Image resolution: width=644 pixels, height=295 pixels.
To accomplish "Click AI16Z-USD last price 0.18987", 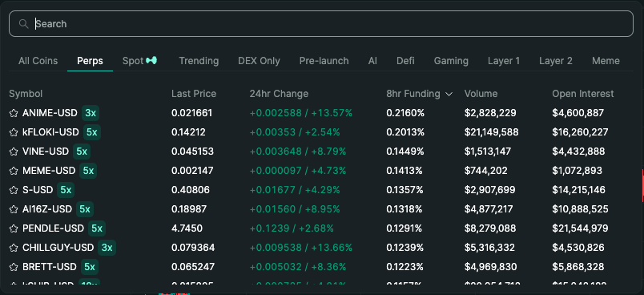I will click(189, 209).
